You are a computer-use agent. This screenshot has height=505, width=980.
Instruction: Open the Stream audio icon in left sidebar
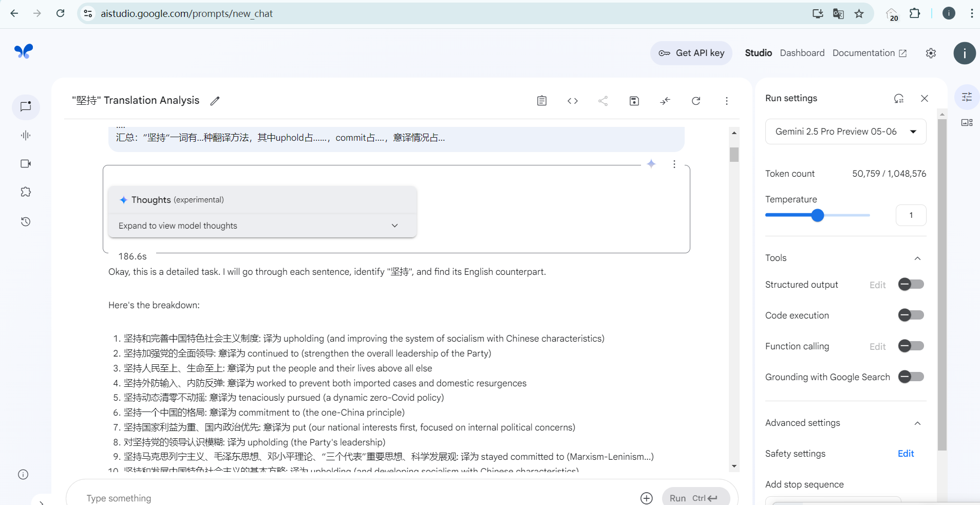[26, 135]
